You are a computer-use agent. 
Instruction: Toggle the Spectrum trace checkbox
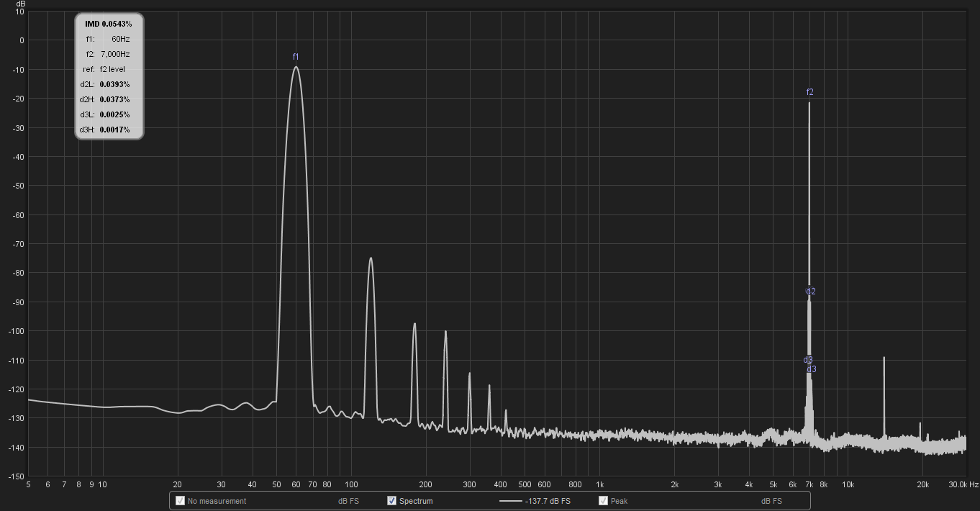tap(391, 501)
